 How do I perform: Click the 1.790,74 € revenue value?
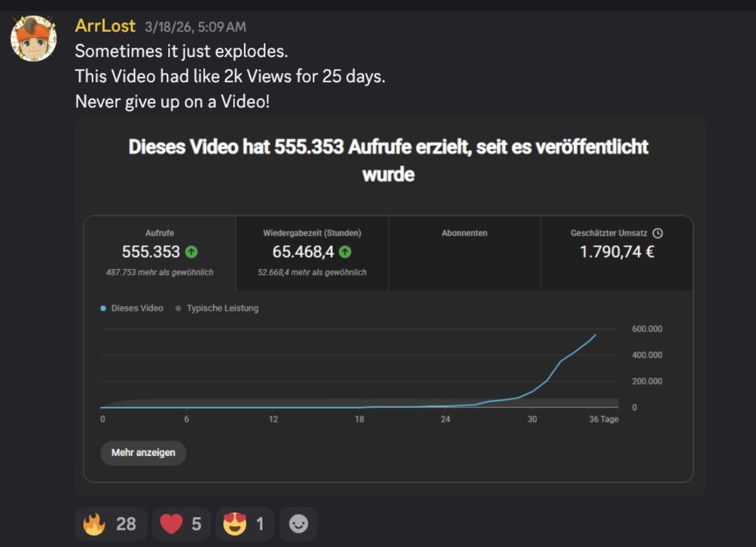[617, 252]
